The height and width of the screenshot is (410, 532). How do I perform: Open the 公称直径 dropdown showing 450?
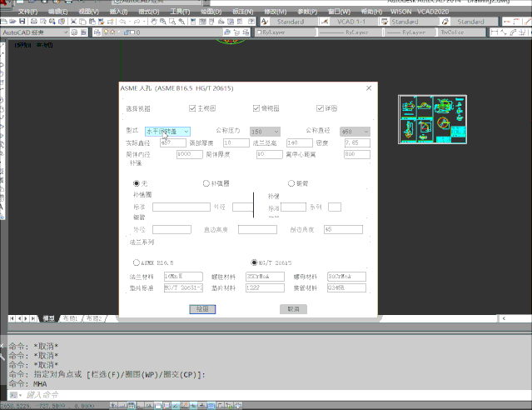coord(355,132)
